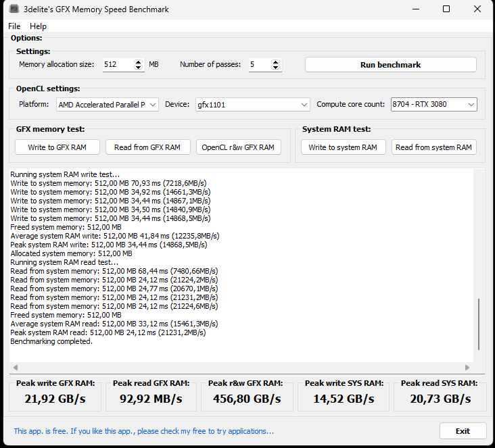Click the Write to GFX RAM button
Screen dimensions: 495x448
pyautogui.click(x=57, y=147)
